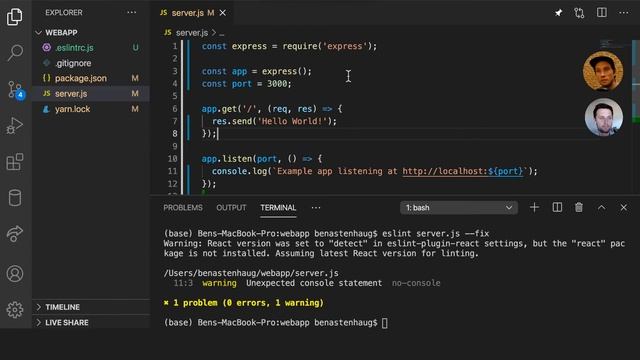This screenshot has width=640, height=360.
Task: Select the TERMINAL tab
Action: click(278, 208)
